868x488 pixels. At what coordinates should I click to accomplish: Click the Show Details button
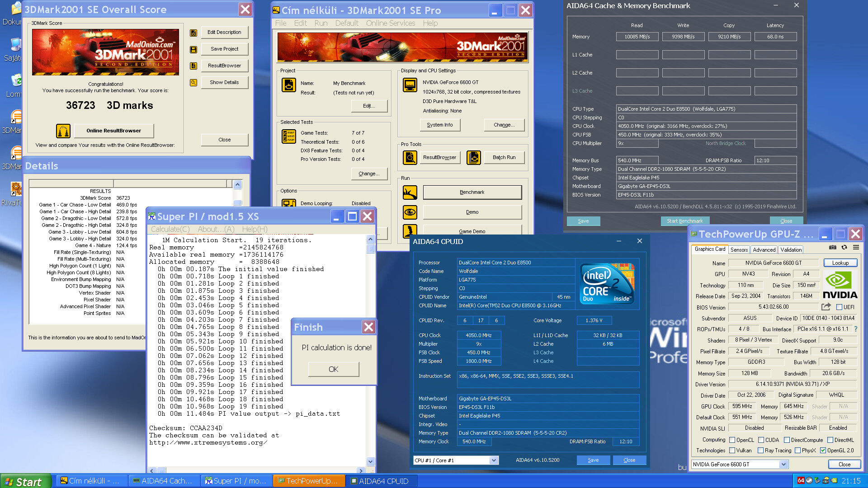[x=224, y=82]
